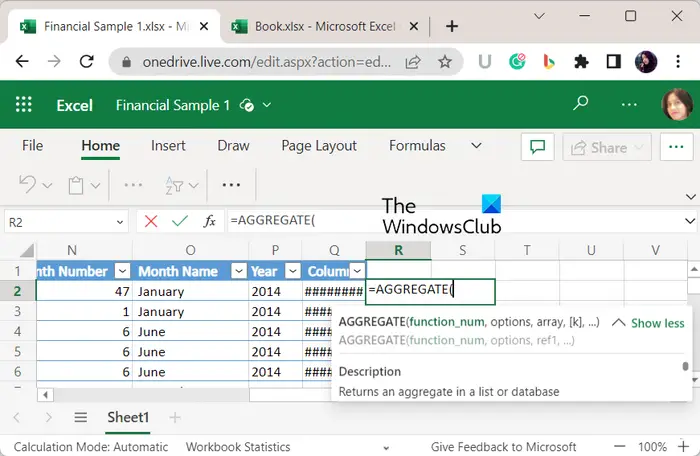Click Give Feedback to Microsoft
The height and width of the screenshot is (456, 700).
pyautogui.click(x=503, y=447)
